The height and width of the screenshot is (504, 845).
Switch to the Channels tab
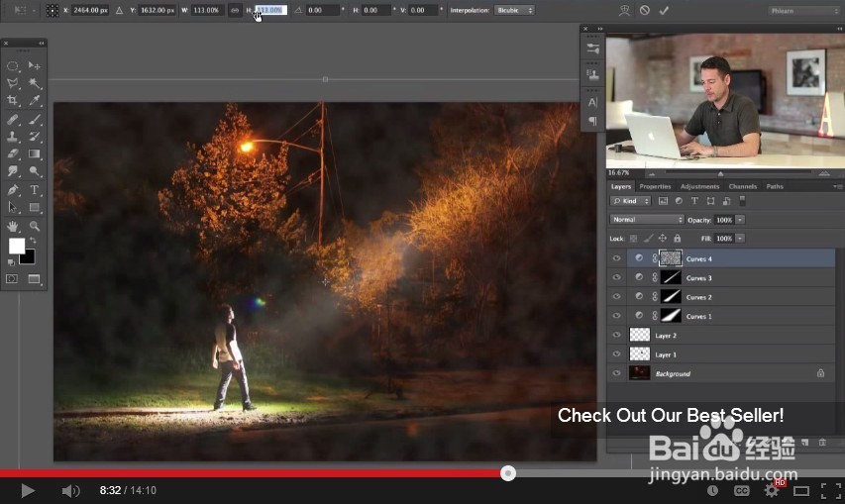click(x=743, y=186)
